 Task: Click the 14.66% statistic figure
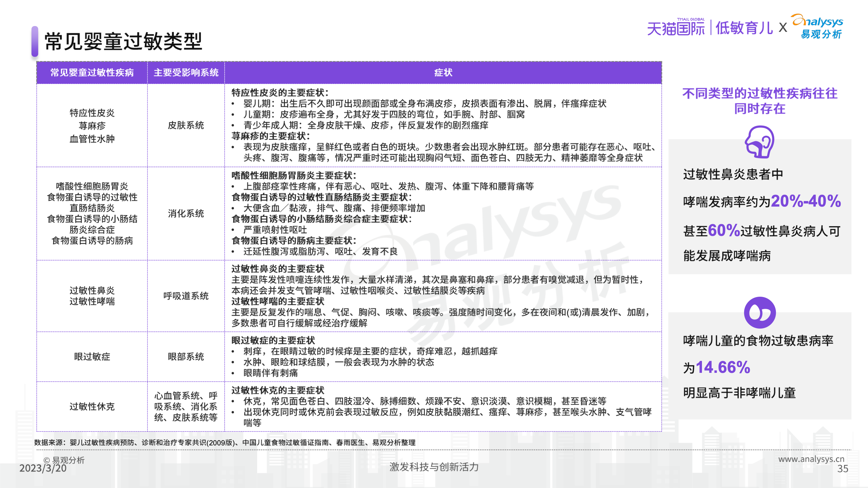tap(723, 367)
